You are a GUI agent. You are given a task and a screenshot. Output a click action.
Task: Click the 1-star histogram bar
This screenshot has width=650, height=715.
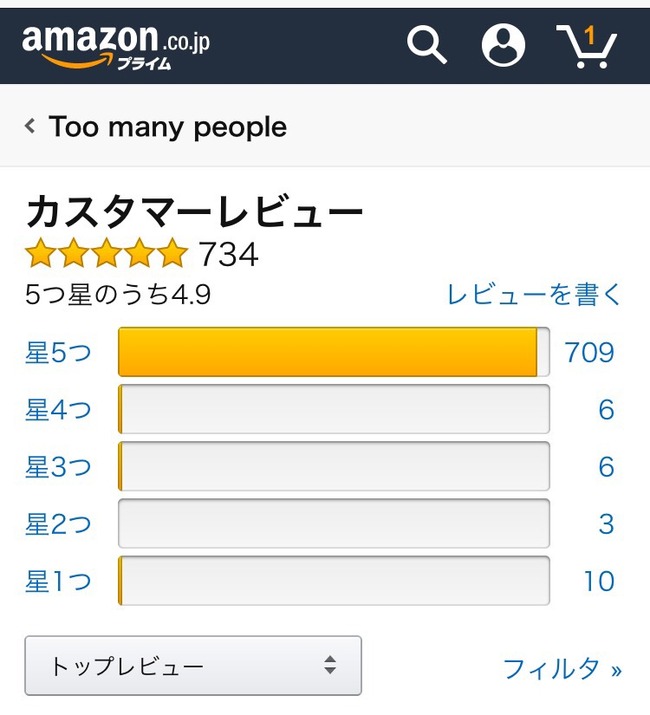pyautogui.click(x=333, y=580)
